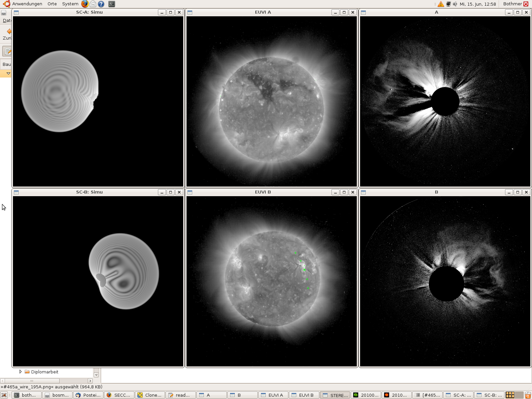The width and height of the screenshot is (532, 399).
Task: Click the sidebar horizontal scrollbar right arrow
Action: tap(90, 381)
